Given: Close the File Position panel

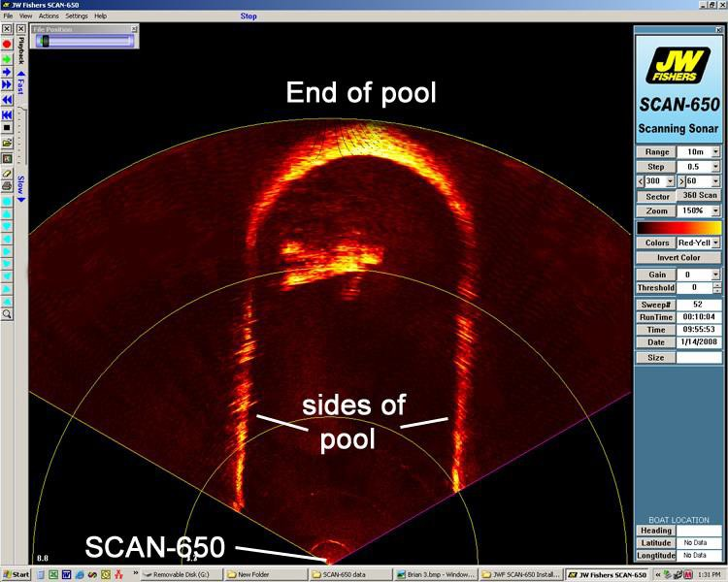Looking at the screenshot, I should tap(134, 29).
